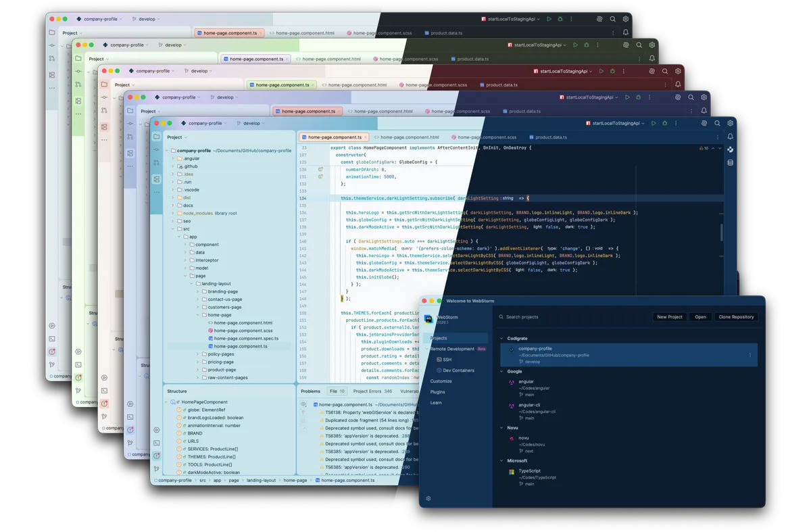811x532 pixels.
Task: Open the Project tool window icon in the front IDE window
Action: (x=157, y=137)
